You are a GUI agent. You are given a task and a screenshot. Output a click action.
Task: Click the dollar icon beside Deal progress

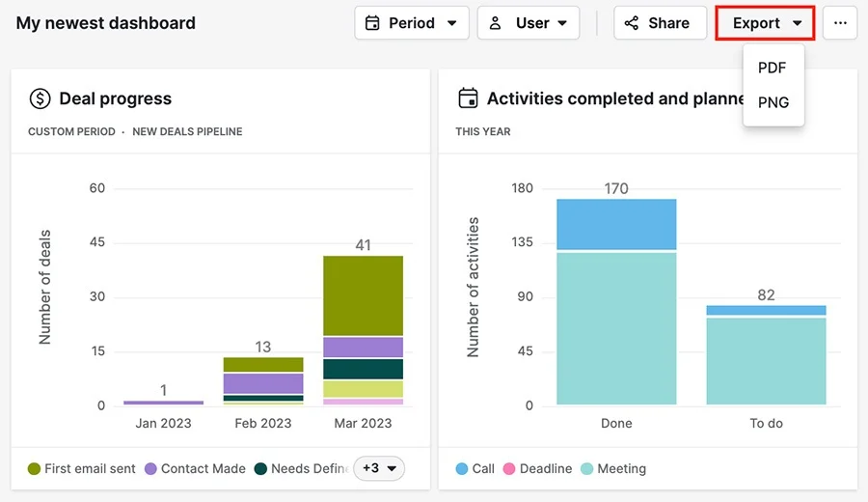click(40, 98)
